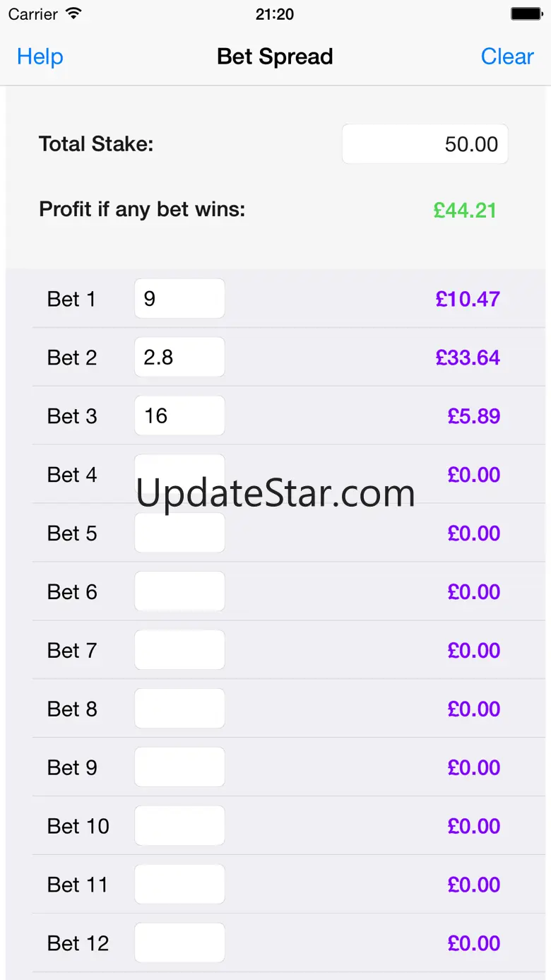The height and width of the screenshot is (980, 551).
Task: Tap the Bet 1 stake amount £10.47
Action: click(x=468, y=300)
